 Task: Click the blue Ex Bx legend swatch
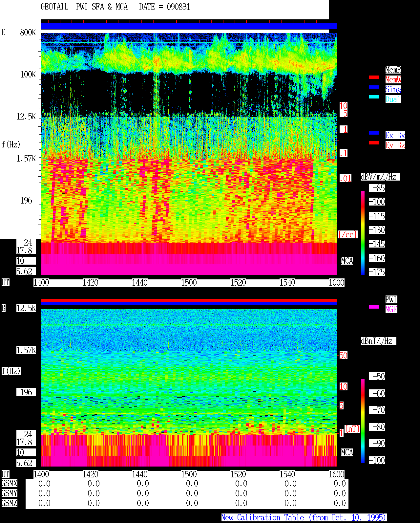point(374,133)
